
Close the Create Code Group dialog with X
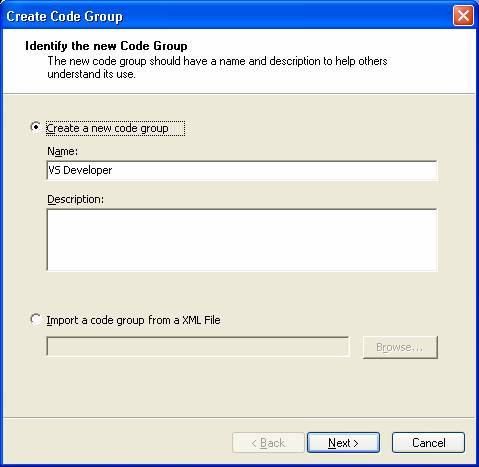463,16
